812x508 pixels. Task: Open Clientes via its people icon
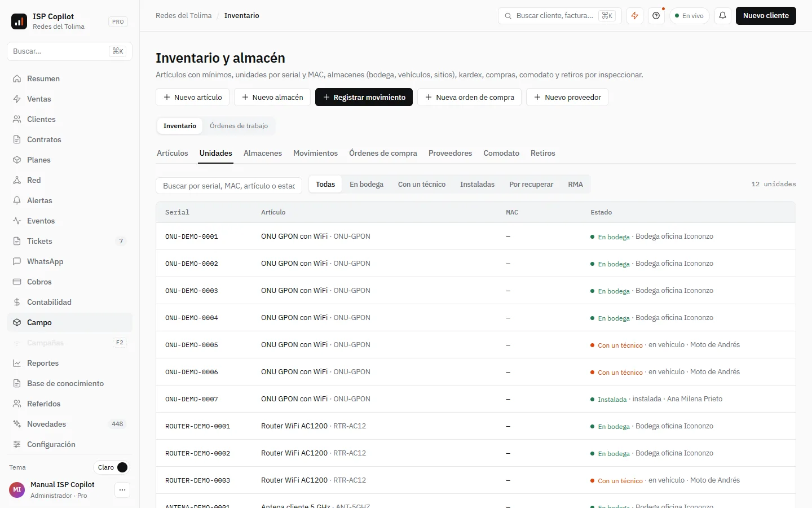click(x=17, y=119)
